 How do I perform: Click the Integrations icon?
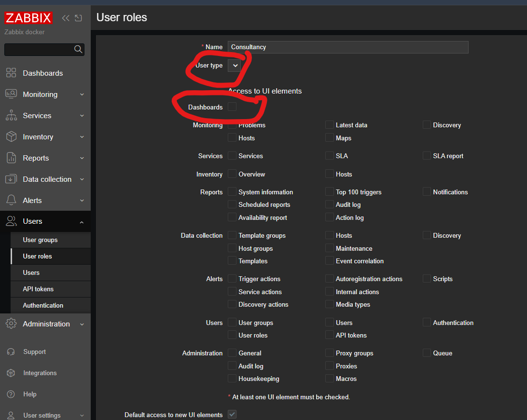(x=11, y=373)
